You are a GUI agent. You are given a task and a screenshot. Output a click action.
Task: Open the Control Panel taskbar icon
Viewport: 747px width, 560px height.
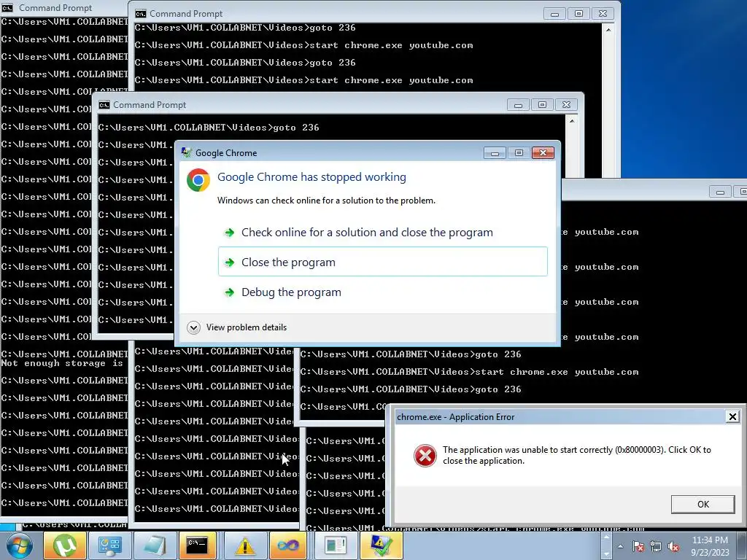[x=110, y=545]
